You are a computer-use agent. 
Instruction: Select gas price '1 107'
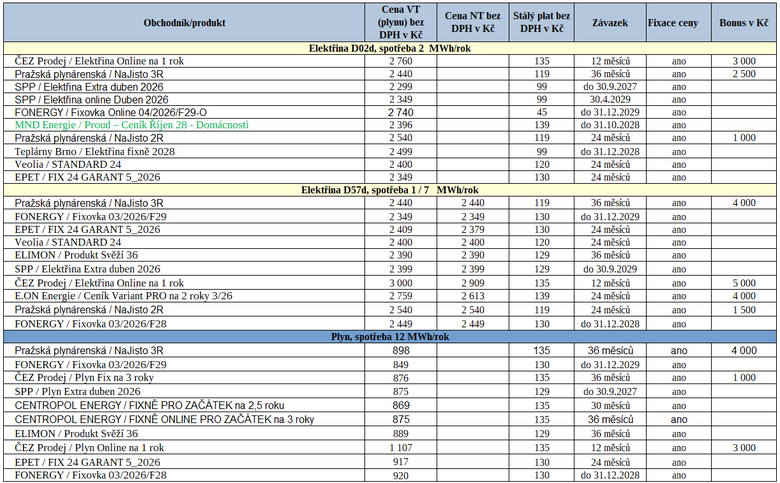click(x=400, y=448)
